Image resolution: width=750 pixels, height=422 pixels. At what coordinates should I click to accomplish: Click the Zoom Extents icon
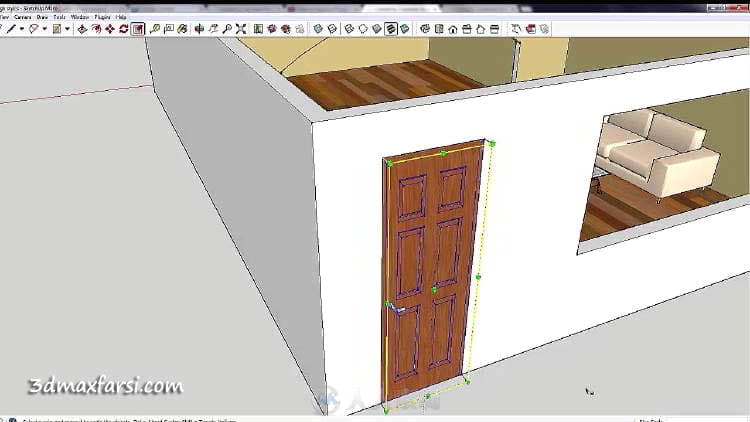241,29
